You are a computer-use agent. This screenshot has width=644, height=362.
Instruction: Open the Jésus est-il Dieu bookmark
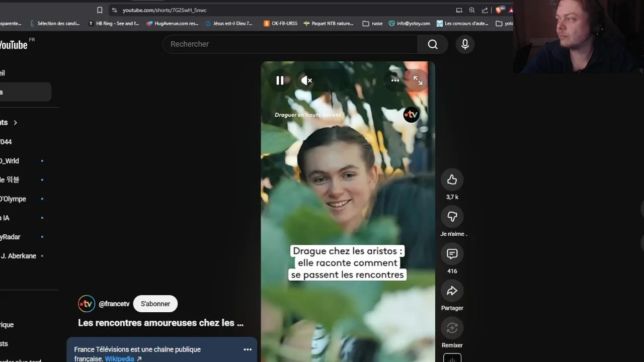[x=229, y=24]
